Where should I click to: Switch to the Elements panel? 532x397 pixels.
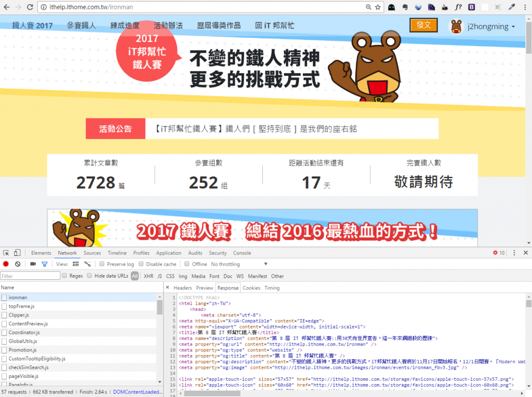(x=41, y=253)
